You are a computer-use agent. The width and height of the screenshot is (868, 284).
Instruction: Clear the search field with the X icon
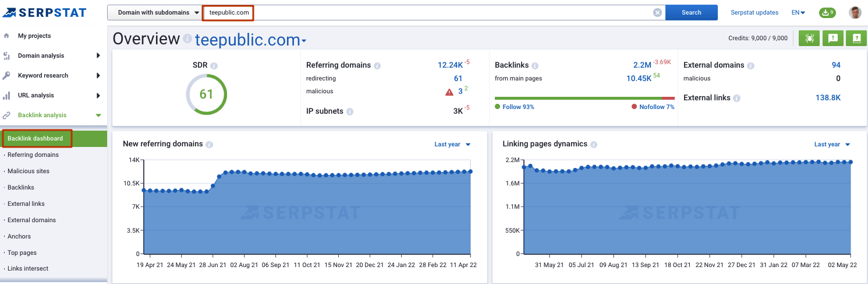click(657, 13)
